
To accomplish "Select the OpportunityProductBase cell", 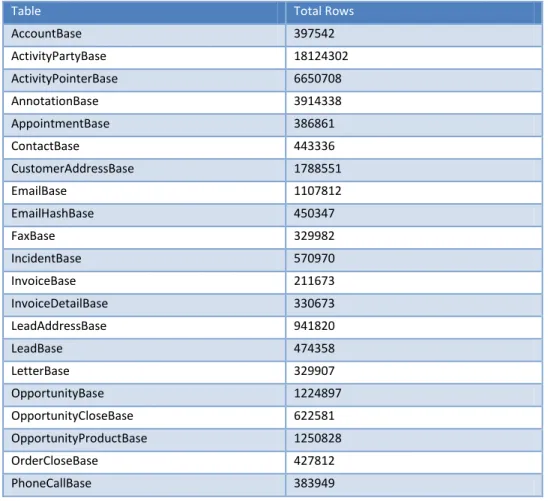I will coord(144,440).
